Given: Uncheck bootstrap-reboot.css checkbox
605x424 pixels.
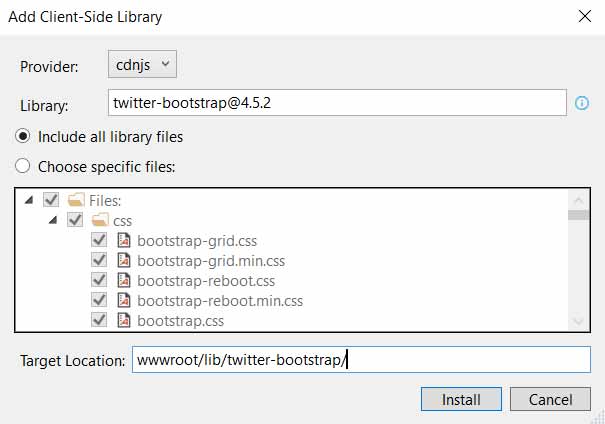Looking at the screenshot, I should (x=99, y=280).
